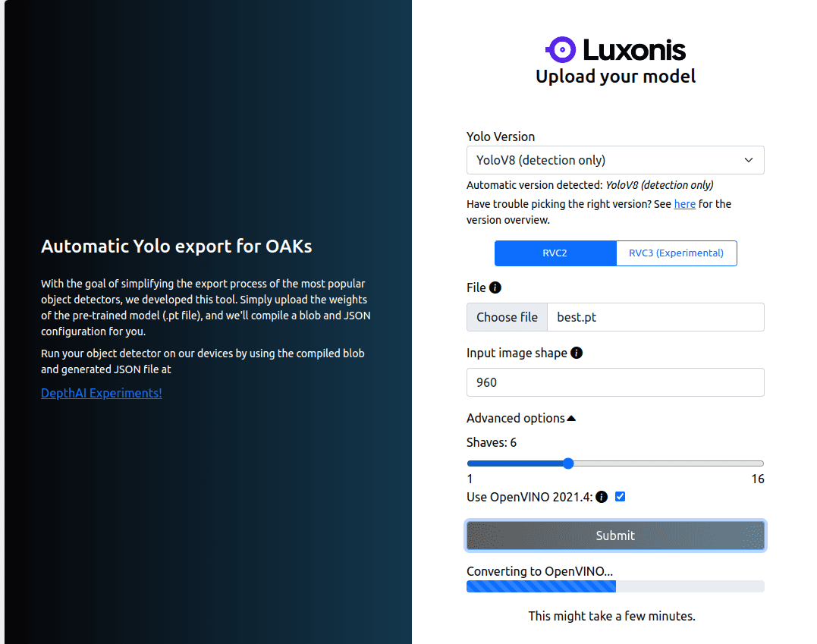The image size is (817, 644).
Task: Click the 'Automatic version detected' text
Action: pyautogui.click(x=590, y=185)
